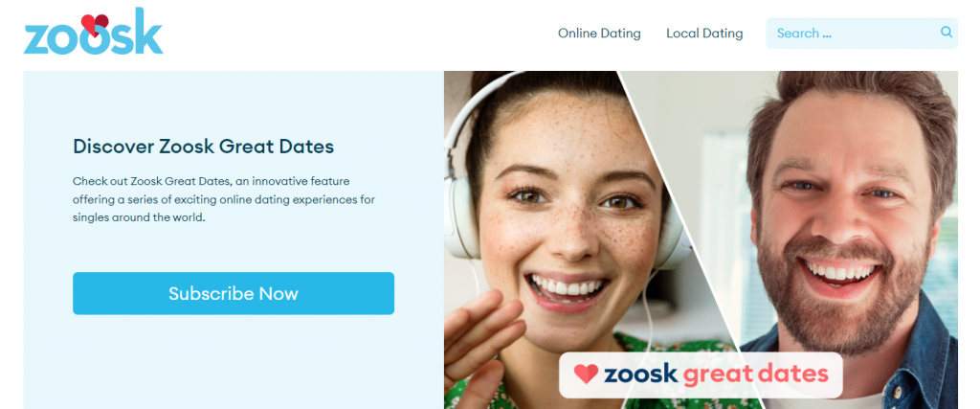Screen dimensions: 980x409
Task: Click the Zoosk logo in the header
Action: click(x=93, y=32)
